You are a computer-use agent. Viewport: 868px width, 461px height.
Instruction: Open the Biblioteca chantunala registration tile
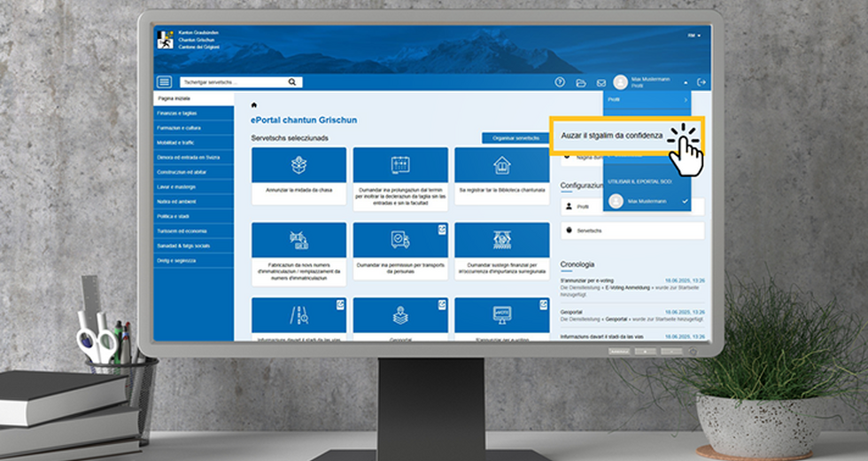[x=502, y=176]
